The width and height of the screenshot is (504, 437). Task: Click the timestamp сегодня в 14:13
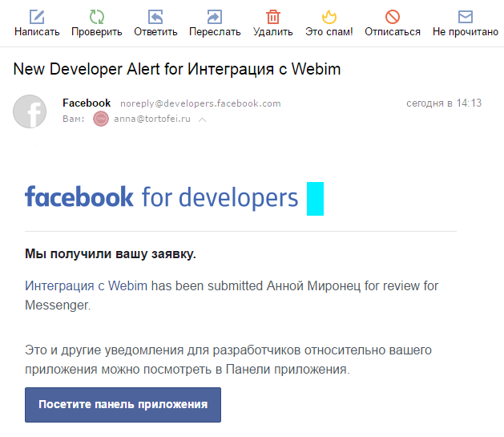(x=444, y=103)
